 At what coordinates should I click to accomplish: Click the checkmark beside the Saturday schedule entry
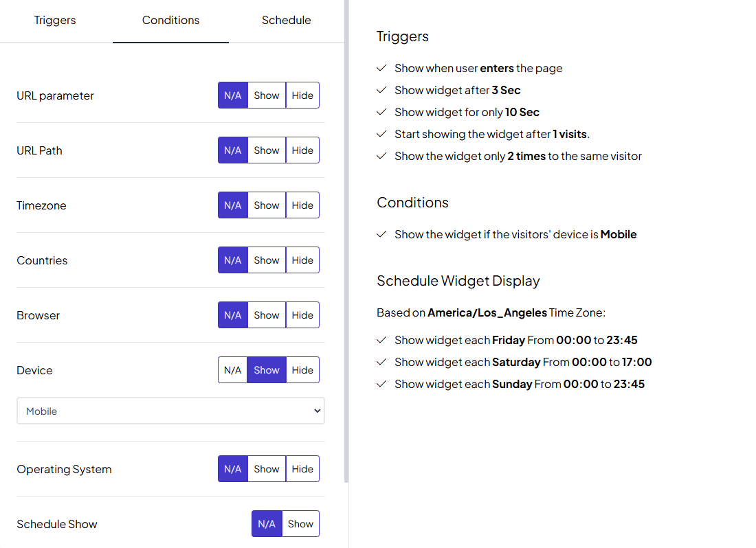(x=381, y=362)
